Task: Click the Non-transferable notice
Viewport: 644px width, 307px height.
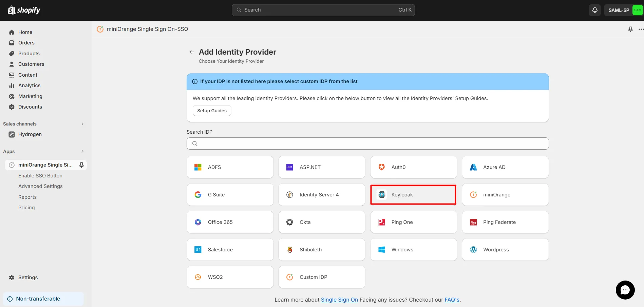Action: [43, 299]
